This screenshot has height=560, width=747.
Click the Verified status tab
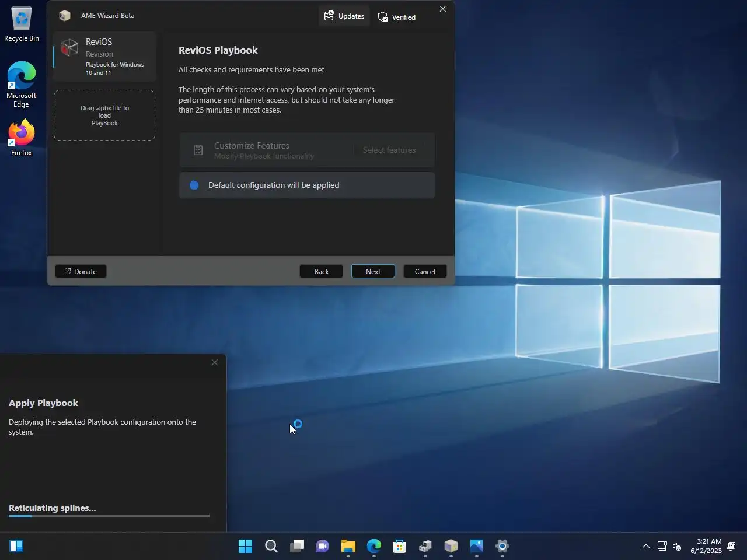(397, 17)
